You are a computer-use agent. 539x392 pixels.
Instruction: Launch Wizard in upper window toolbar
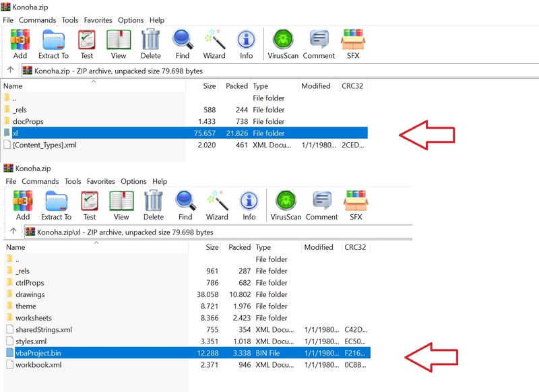click(214, 44)
